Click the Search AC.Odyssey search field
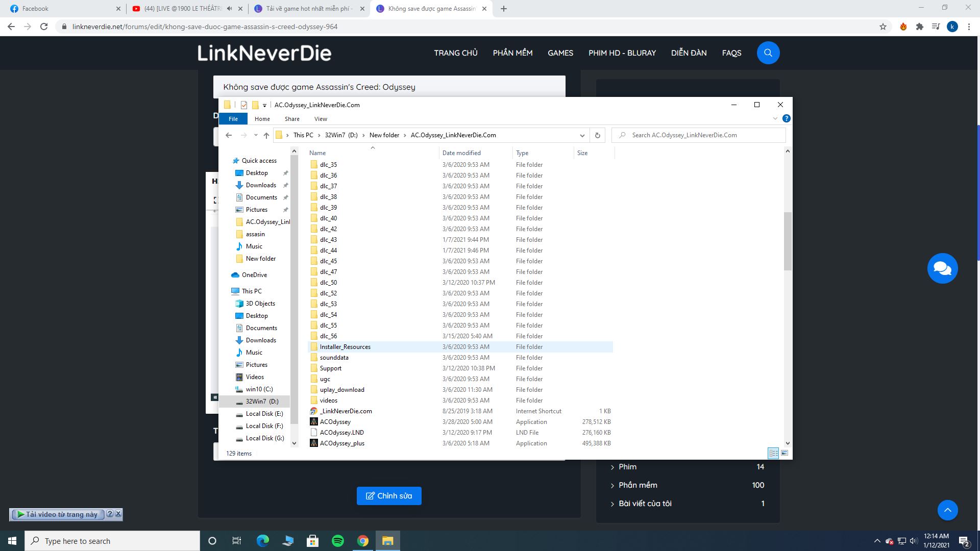980x551 pixels. (698, 135)
